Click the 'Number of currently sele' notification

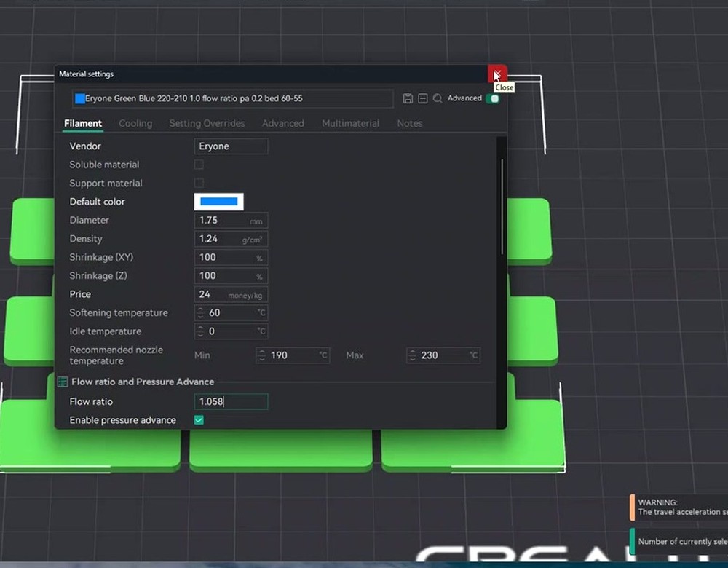click(678, 541)
